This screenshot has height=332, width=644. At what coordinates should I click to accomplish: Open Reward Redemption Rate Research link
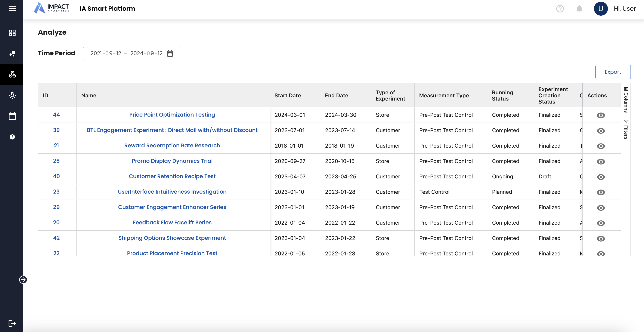click(x=172, y=146)
